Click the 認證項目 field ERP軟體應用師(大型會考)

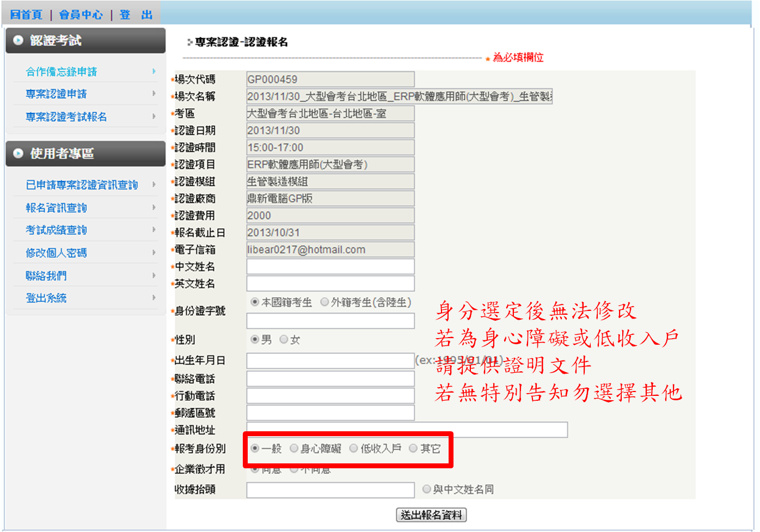(x=330, y=164)
